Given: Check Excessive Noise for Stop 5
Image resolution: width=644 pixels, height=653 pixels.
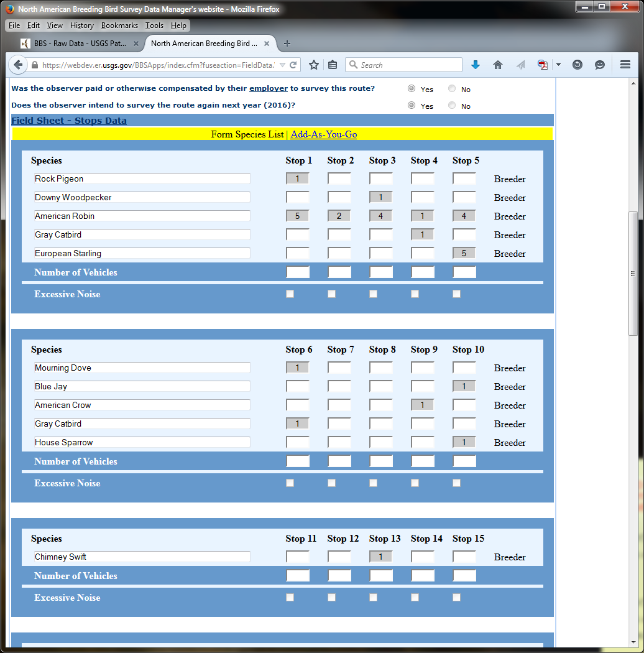Looking at the screenshot, I should [457, 294].
